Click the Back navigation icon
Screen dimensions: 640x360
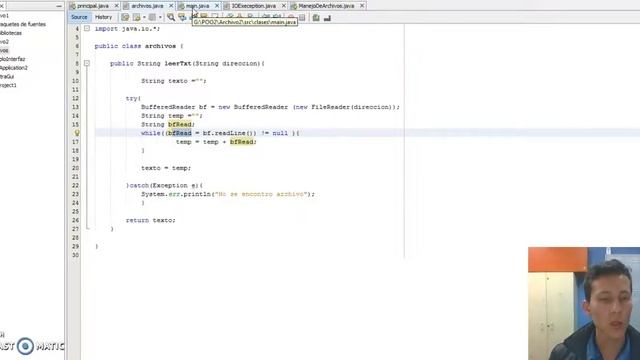pyautogui.click(x=136, y=17)
